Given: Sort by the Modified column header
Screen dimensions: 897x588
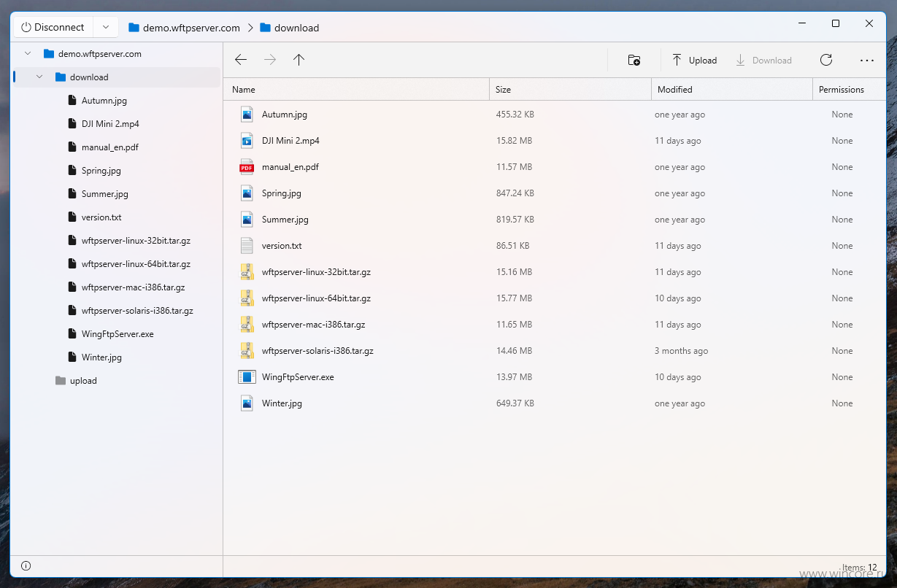Looking at the screenshot, I should [x=732, y=90].
